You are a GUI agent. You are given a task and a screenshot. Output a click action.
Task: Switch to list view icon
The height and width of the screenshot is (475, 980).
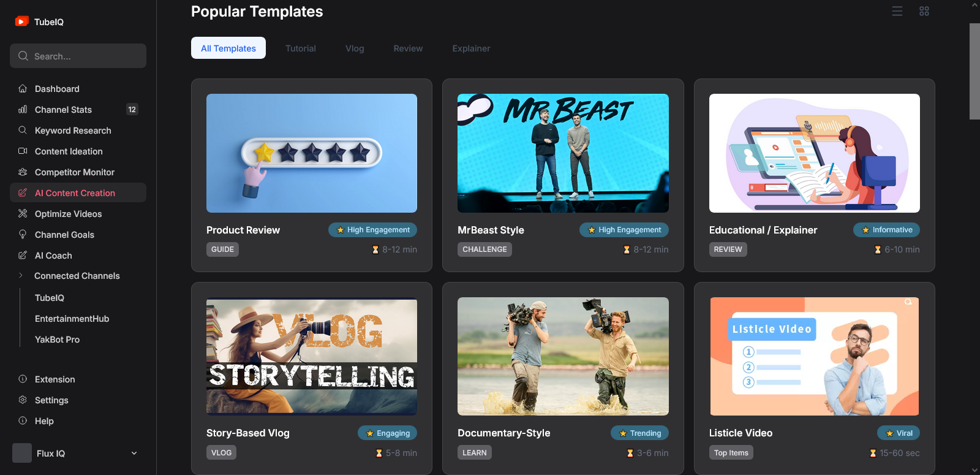pos(897,11)
